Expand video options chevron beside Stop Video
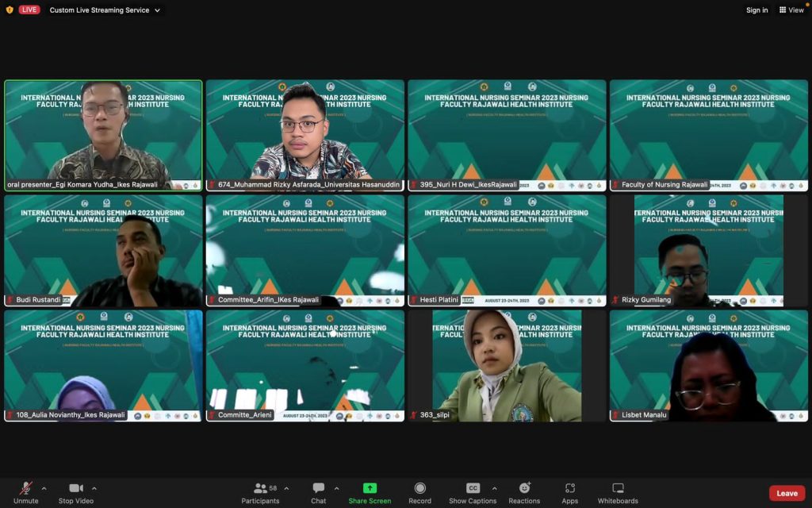This screenshot has height=508, width=812. coord(94,488)
